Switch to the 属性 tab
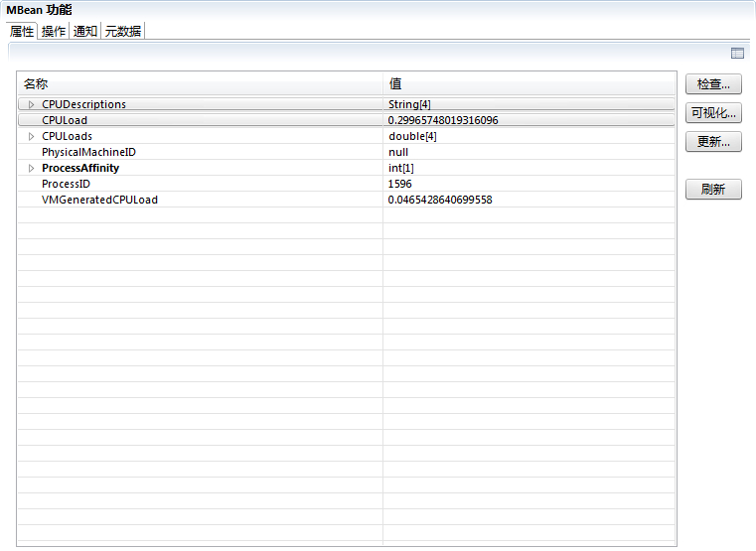 click(22, 31)
